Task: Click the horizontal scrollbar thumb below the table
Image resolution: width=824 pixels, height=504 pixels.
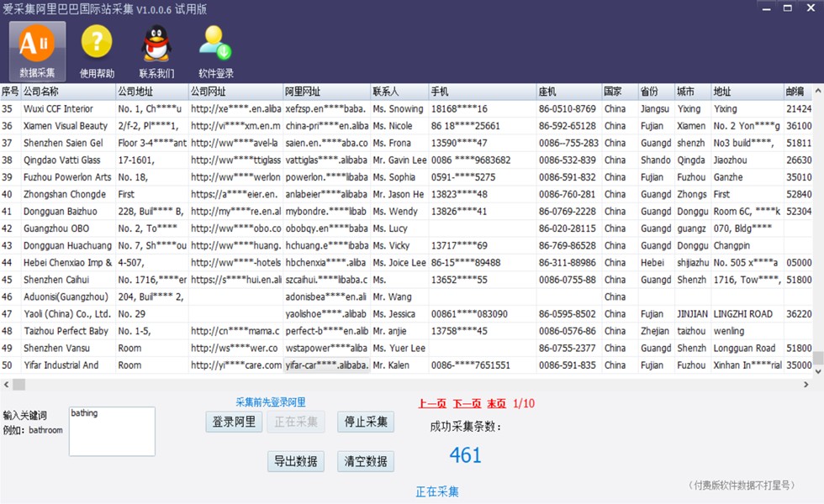Action: [18, 385]
